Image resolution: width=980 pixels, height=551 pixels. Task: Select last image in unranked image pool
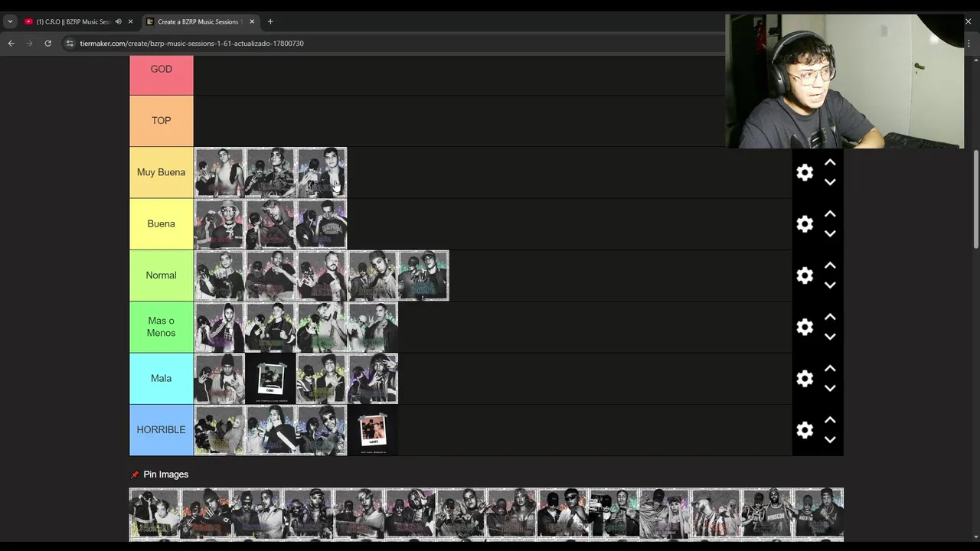(818, 514)
